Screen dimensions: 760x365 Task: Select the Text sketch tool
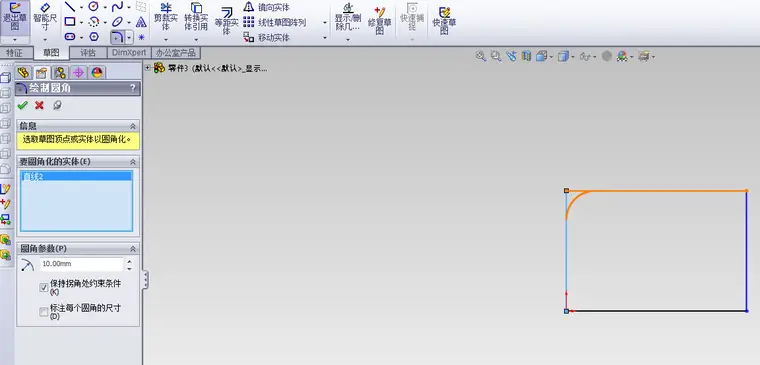pyautogui.click(x=141, y=22)
